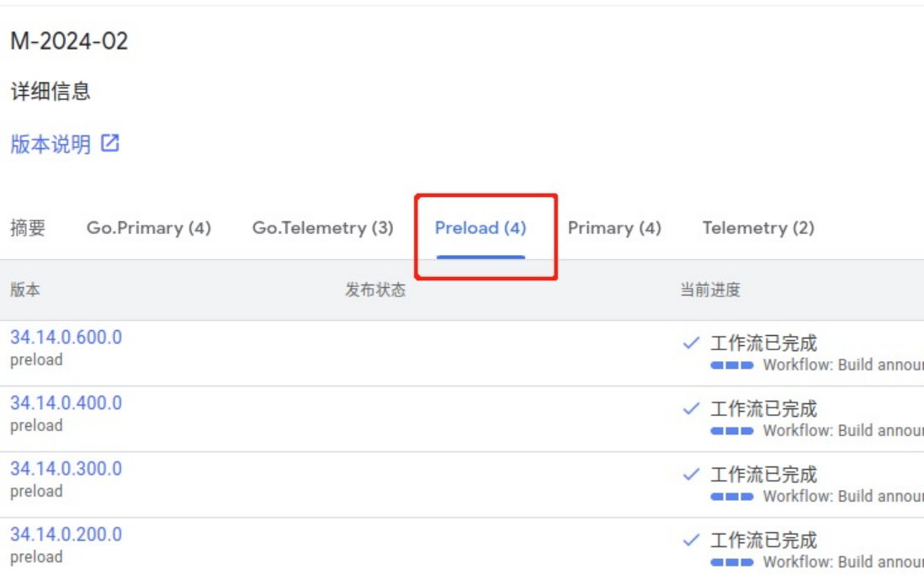924x575 pixels.
Task: Click the workflow progress bar for 34.14.0.200.0
Action: click(732, 562)
